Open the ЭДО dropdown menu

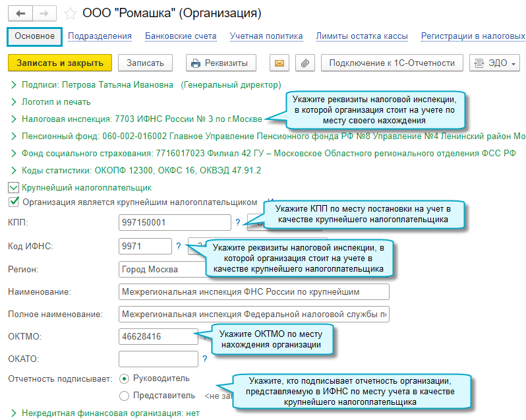pos(494,63)
